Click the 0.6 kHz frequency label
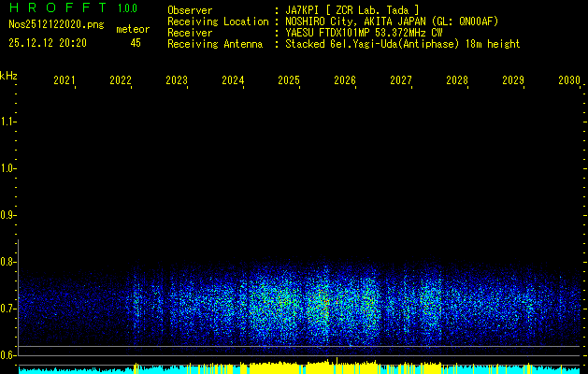The width and height of the screenshot is (588, 374). pyautogui.click(x=8, y=355)
